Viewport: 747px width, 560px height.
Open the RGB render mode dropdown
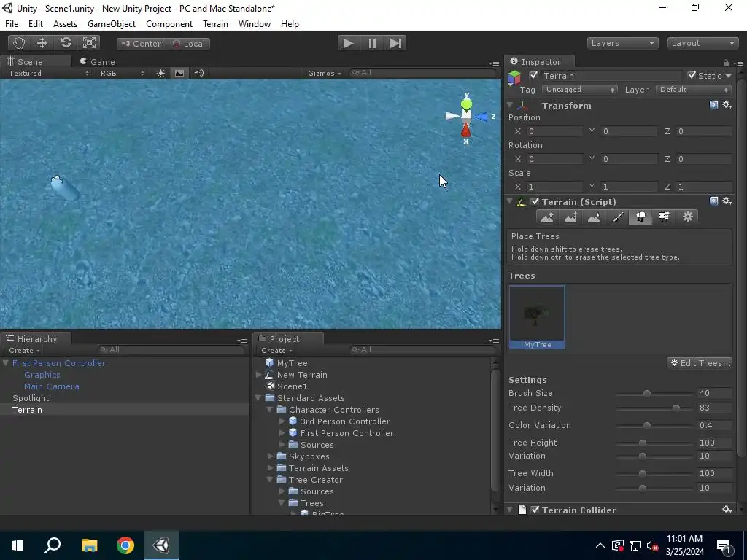click(x=122, y=74)
